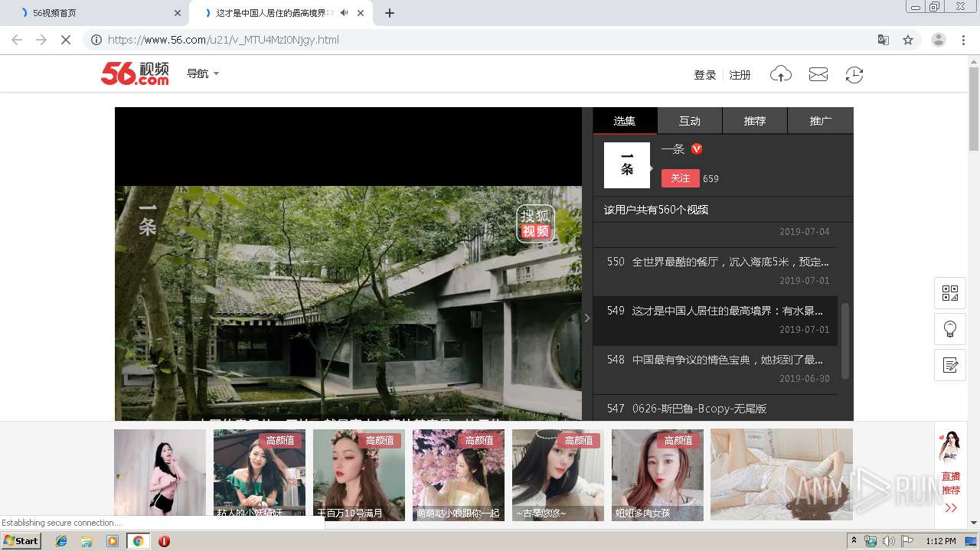This screenshot has height=551, width=980.
Task: View site info lock icon
Action: (96, 40)
